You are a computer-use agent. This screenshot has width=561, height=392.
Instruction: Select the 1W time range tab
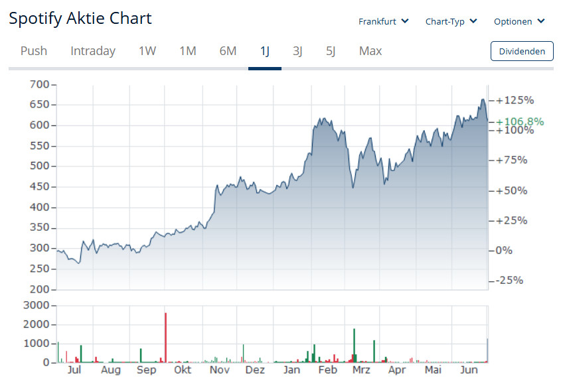tap(147, 51)
